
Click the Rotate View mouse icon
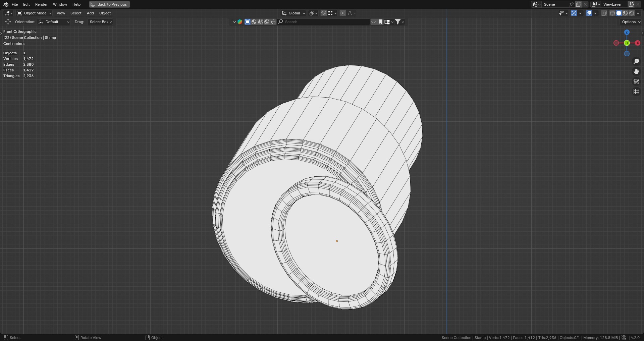(76, 338)
